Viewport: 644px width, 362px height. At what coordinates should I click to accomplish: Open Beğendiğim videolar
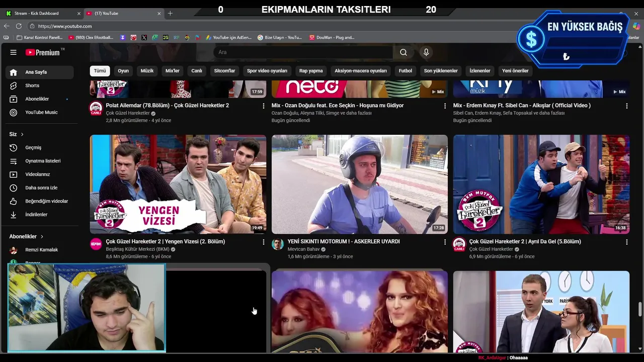[x=40, y=201]
